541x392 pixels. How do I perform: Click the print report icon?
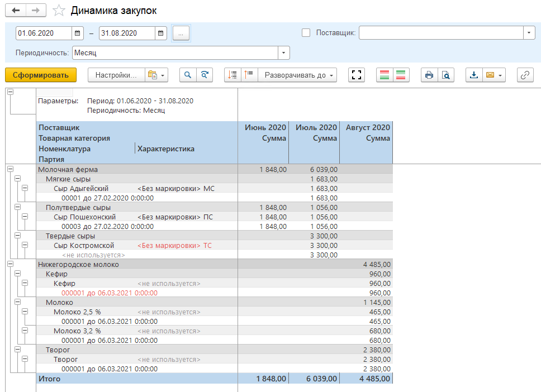(429, 75)
